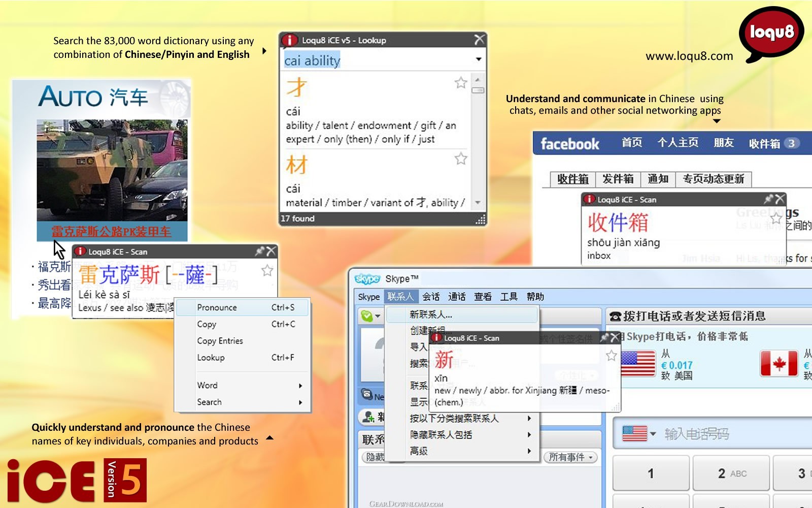Open the 所有事件 filter dropdown
Viewport: 812px width, 508px height.
(x=571, y=457)
